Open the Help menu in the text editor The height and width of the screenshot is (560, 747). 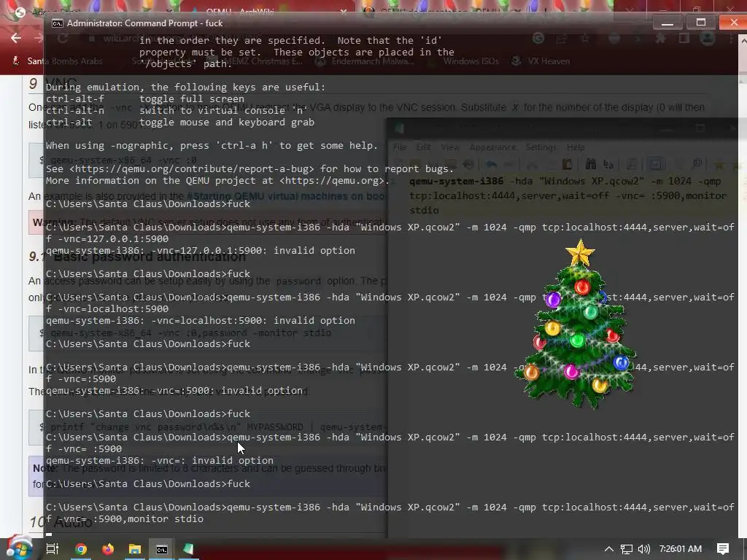pyautogui.click(x=576, y=147)
